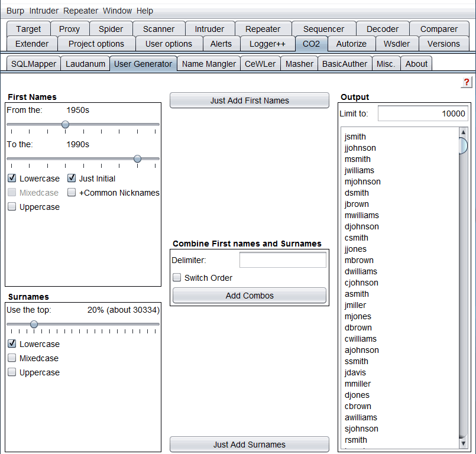Click the Limit to input field
Viewport: 476px width, 454px height.
click(x=423, y=113)
